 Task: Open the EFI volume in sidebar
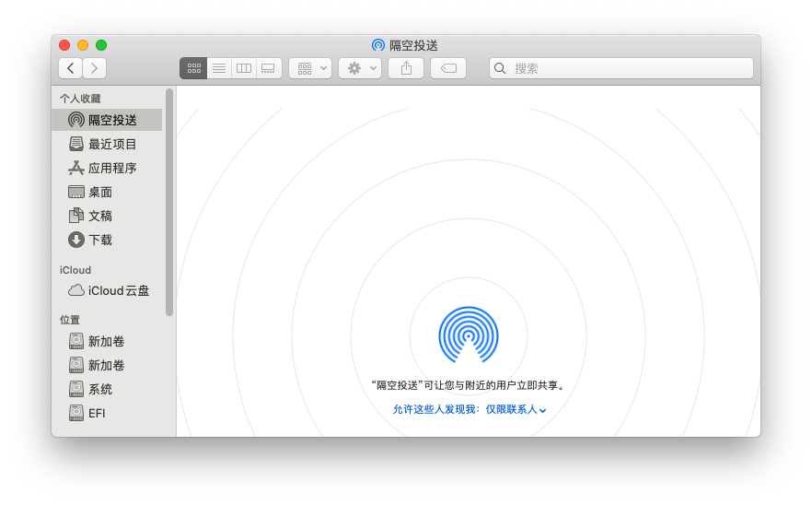(107, 413)
